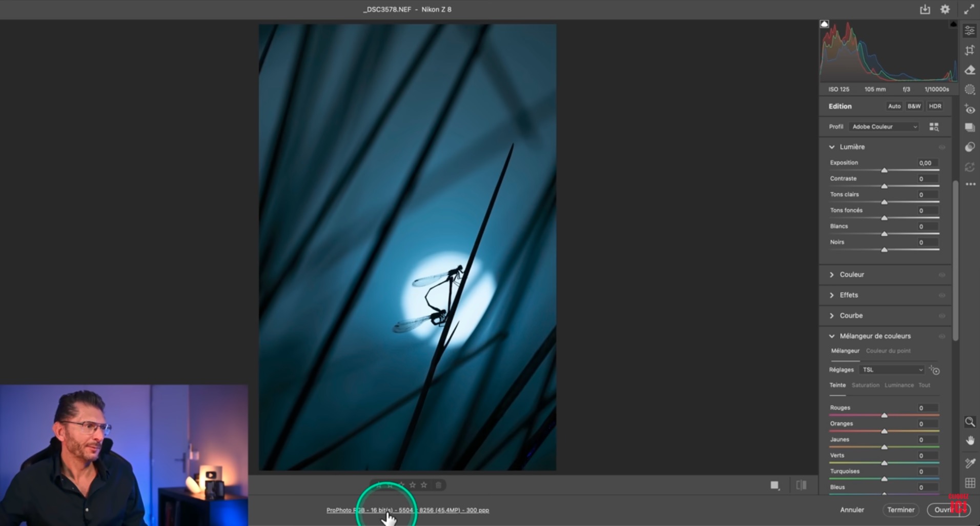Toggle the grid overlay icon
The image size is (980, 526).
(x=969, y=483)
